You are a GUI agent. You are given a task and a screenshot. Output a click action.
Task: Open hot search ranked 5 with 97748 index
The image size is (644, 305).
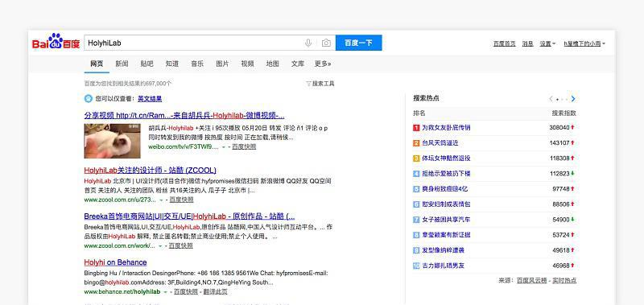tap(445, 189)
